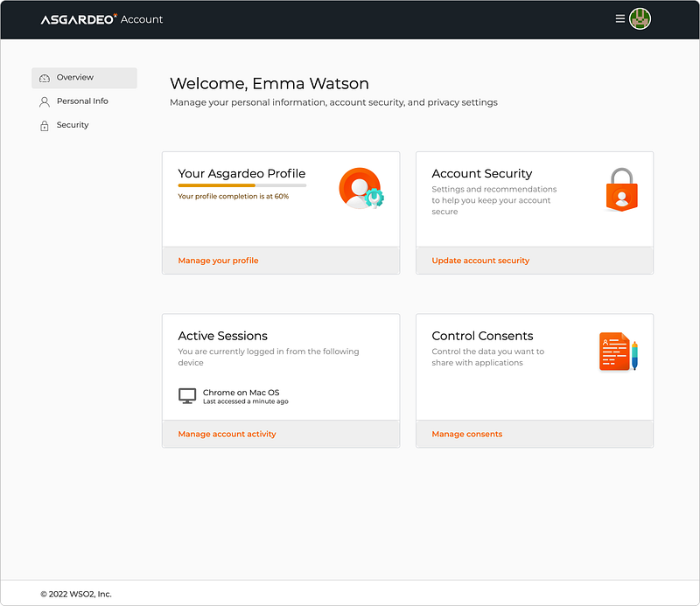The width and height of the screenshot is (700, 606).
Task: Open the hamburger menu in the header
Action: (x=619, y=18)
